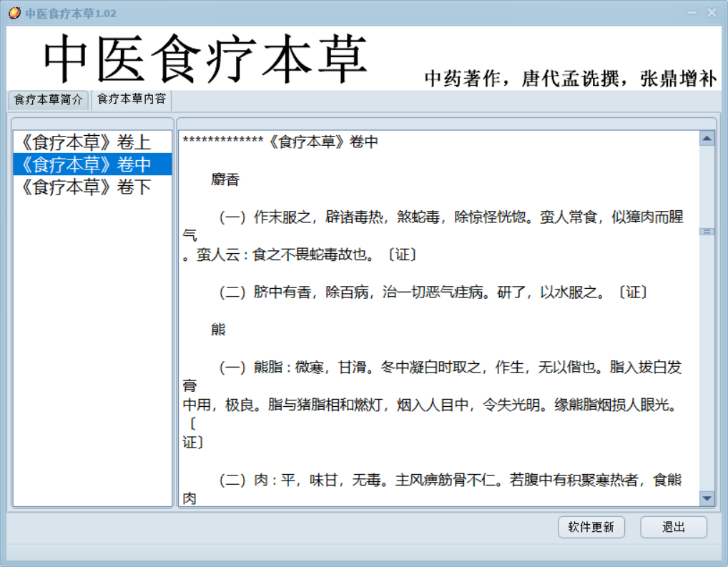Click the 熊 heading in the text

click(218, 330)
